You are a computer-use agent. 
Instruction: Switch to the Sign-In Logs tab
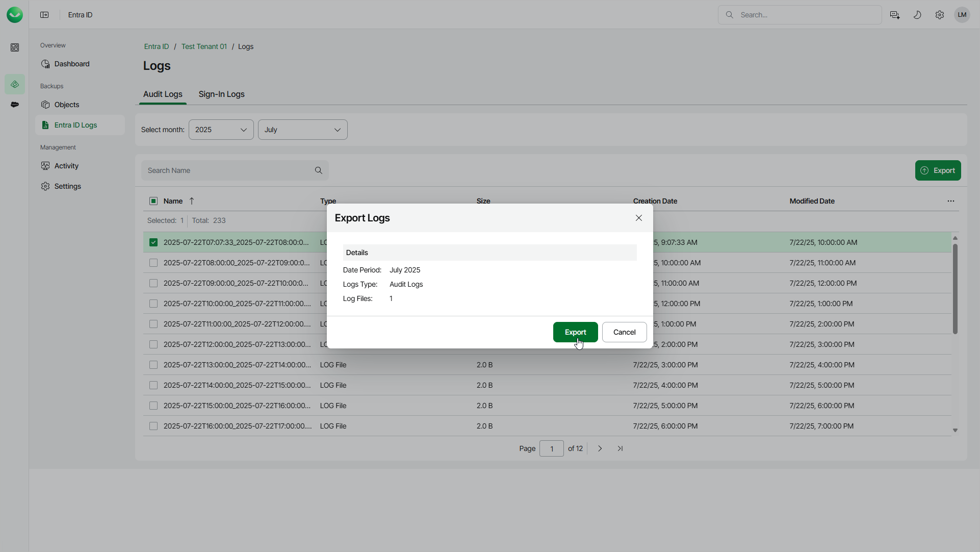coord(221,94)
